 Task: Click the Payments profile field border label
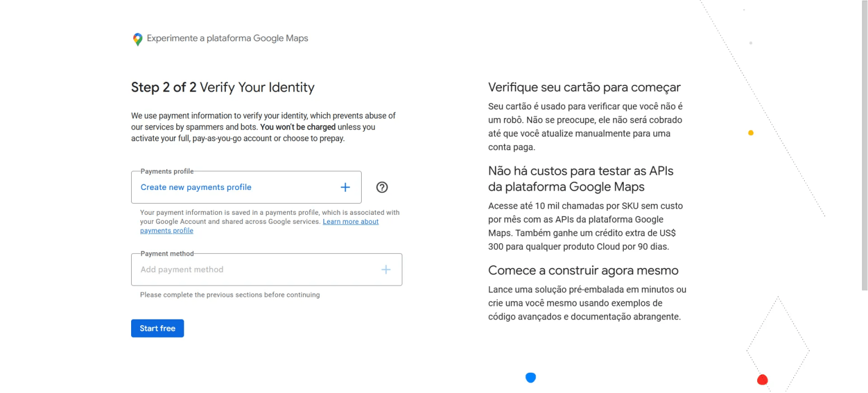click(166, 171)
